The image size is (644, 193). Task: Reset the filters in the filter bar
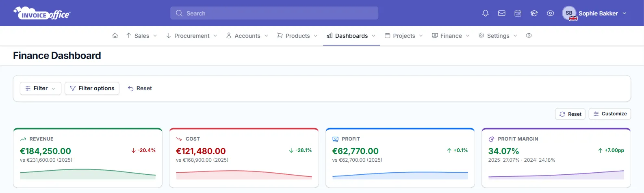[x=140, y=88]
